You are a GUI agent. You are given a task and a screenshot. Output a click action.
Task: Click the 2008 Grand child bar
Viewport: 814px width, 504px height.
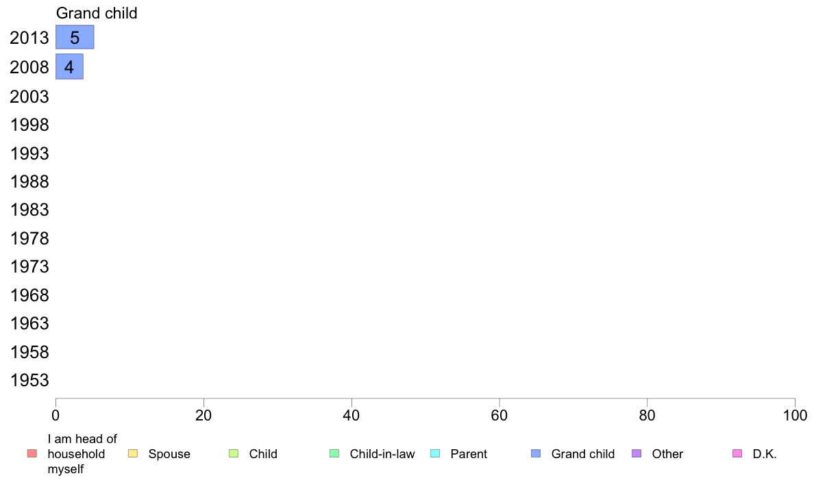click(x=69, y=66)
